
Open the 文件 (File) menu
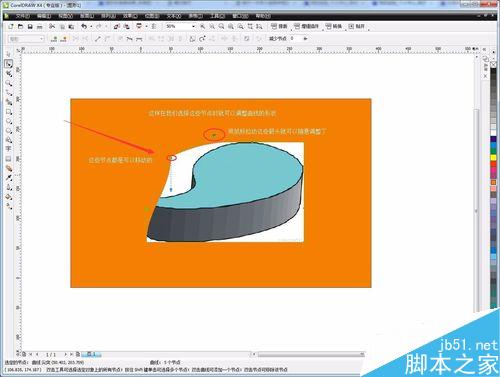point(23,16)
